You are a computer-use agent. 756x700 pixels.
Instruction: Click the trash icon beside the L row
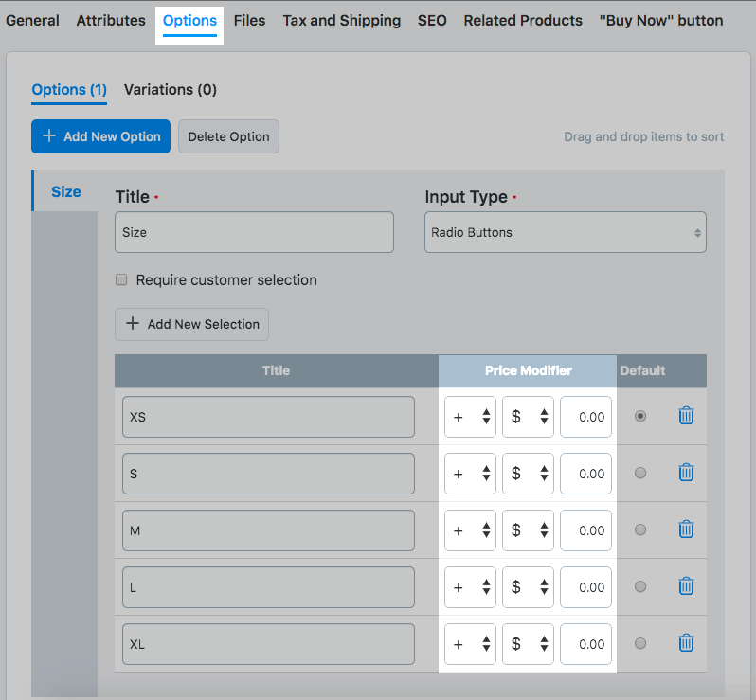[x=687, y=586]
